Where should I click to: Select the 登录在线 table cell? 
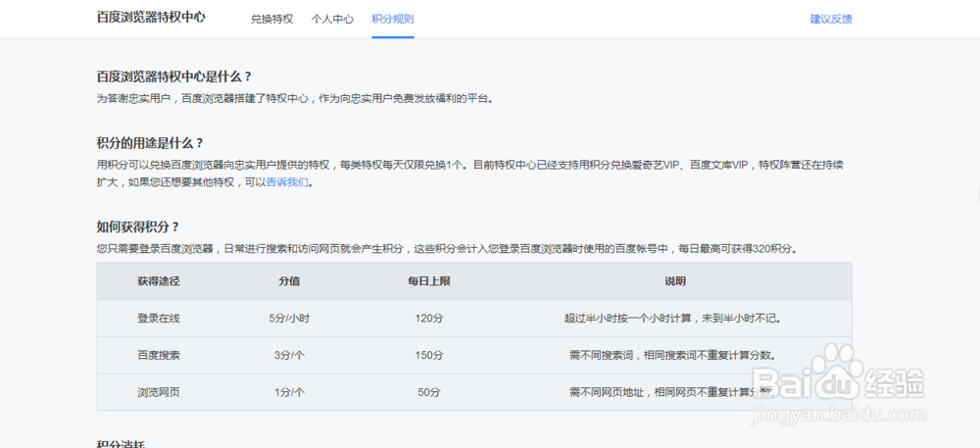[x=159, y=318]
